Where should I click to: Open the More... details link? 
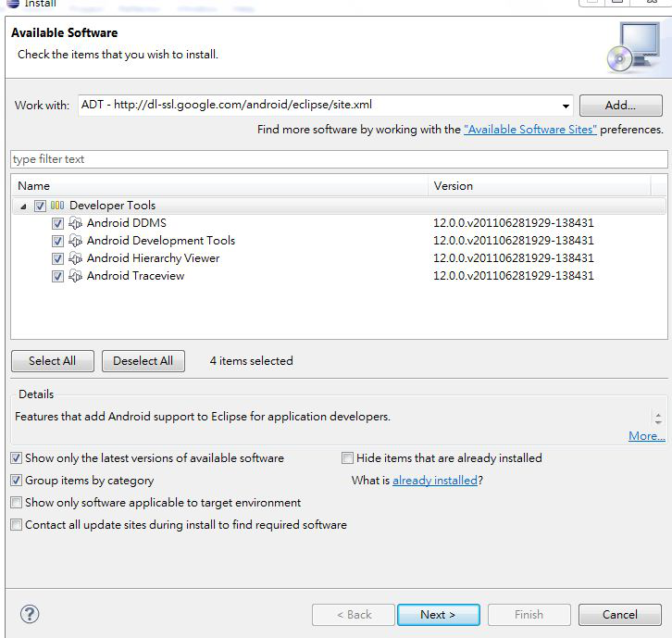647,436
